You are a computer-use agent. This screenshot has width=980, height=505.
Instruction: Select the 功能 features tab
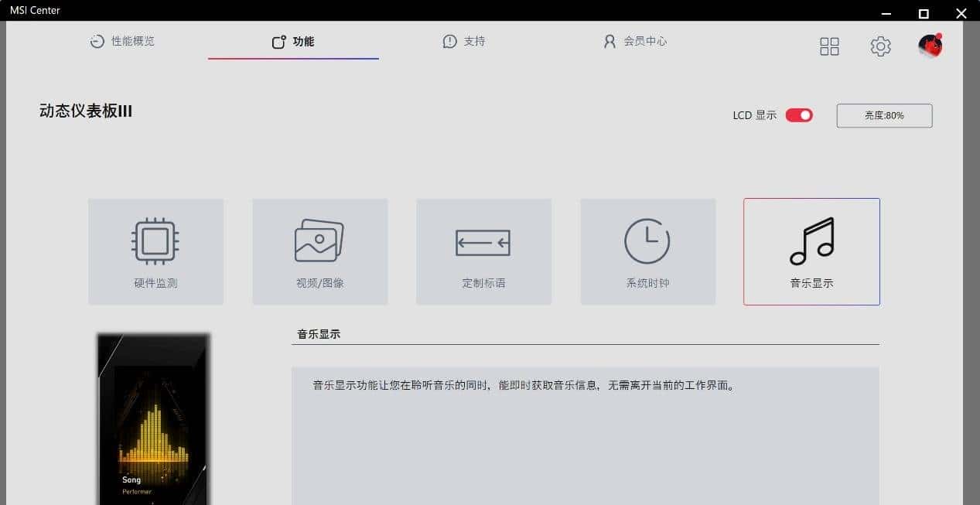pos(292,42)
